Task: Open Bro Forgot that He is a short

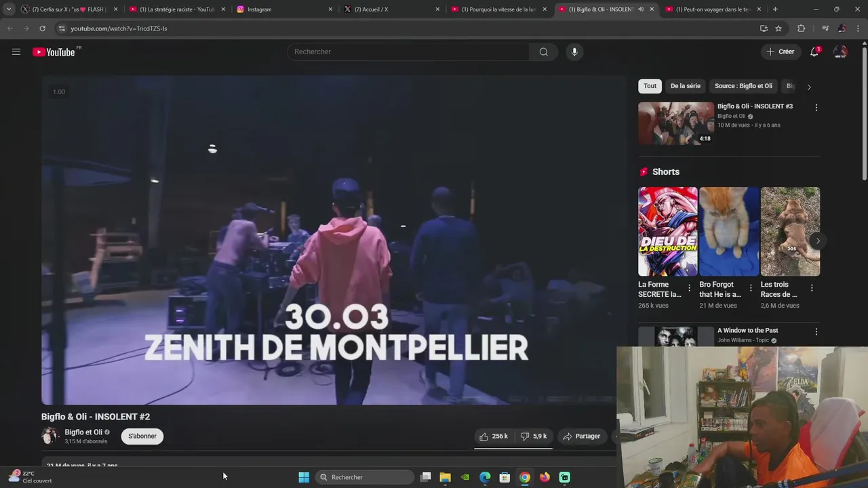Action: [x=729, y=232]
